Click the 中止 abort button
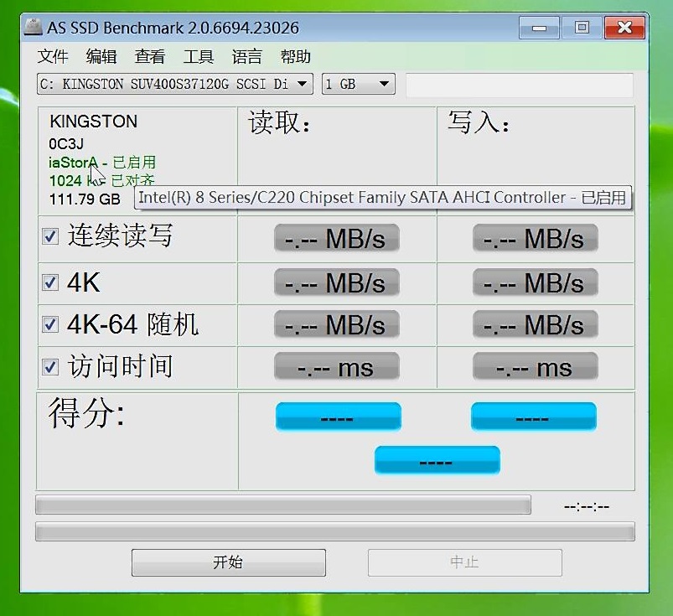Viewport: 673px width, 616px height. point(464,562)
